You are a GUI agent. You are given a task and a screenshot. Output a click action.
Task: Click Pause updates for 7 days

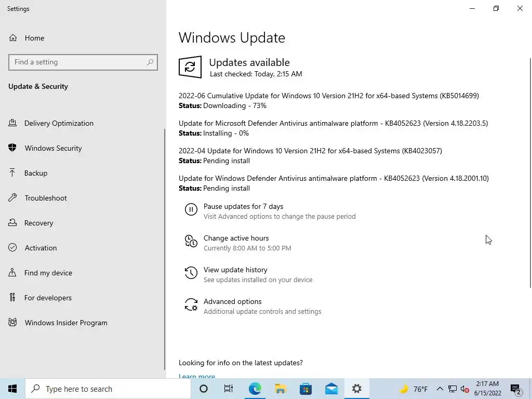coord(243,206)
